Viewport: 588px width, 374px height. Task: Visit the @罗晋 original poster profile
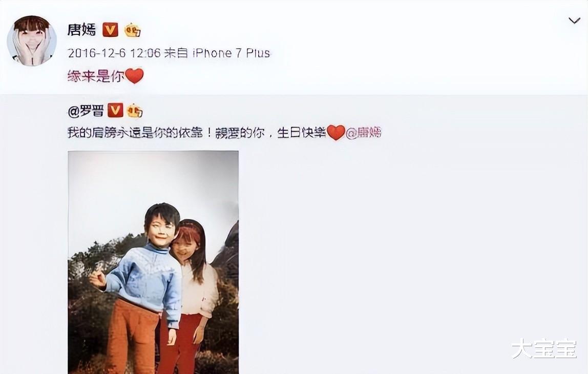coord(86,111)
